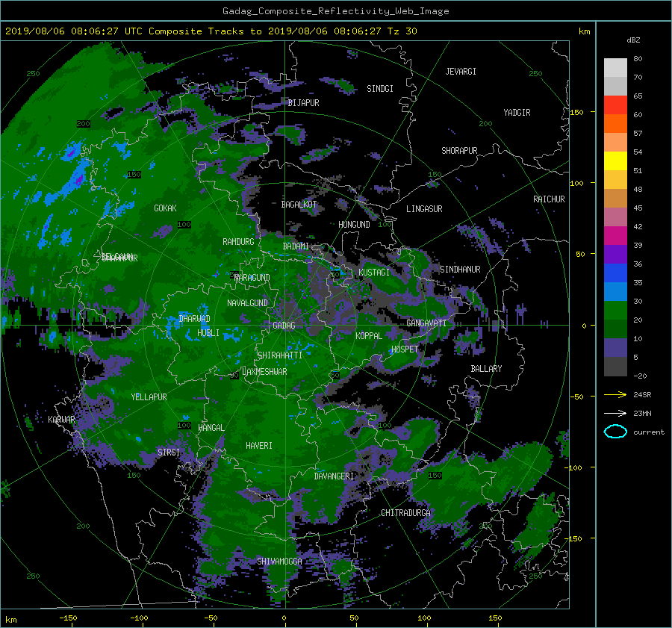672x628 pixels.
Task: Select the yellow 51 dBZ color swatch
Action: pyautogui.click(x=615, y=161)
